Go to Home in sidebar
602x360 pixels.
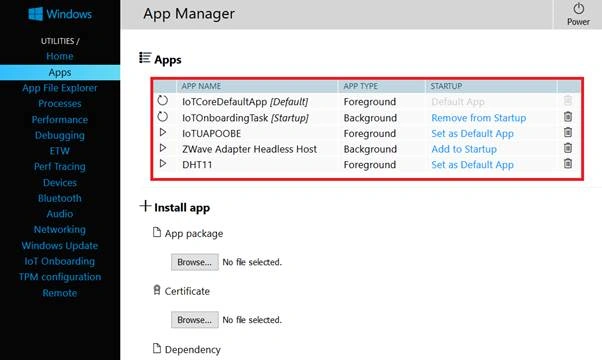coord(60,56)
